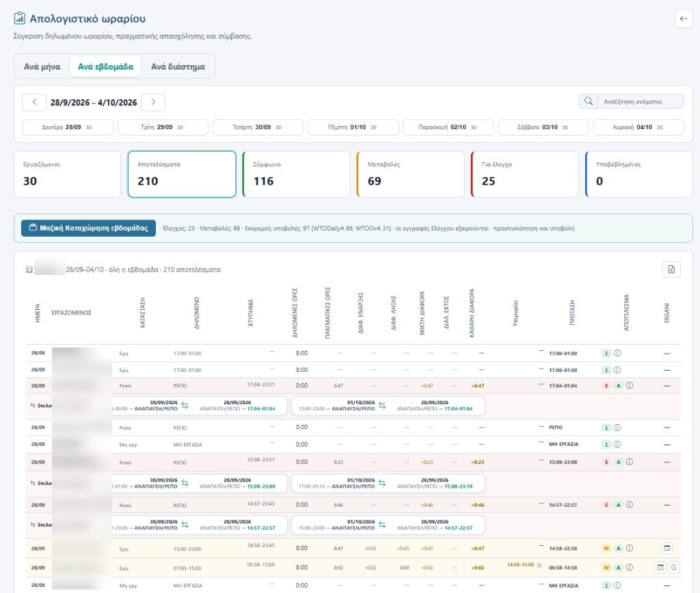The image size is (700, 593).
Task: Remove the 14:58-15:00 overtime with the red X
Action: pyautogui.click(x=539, y=566)
